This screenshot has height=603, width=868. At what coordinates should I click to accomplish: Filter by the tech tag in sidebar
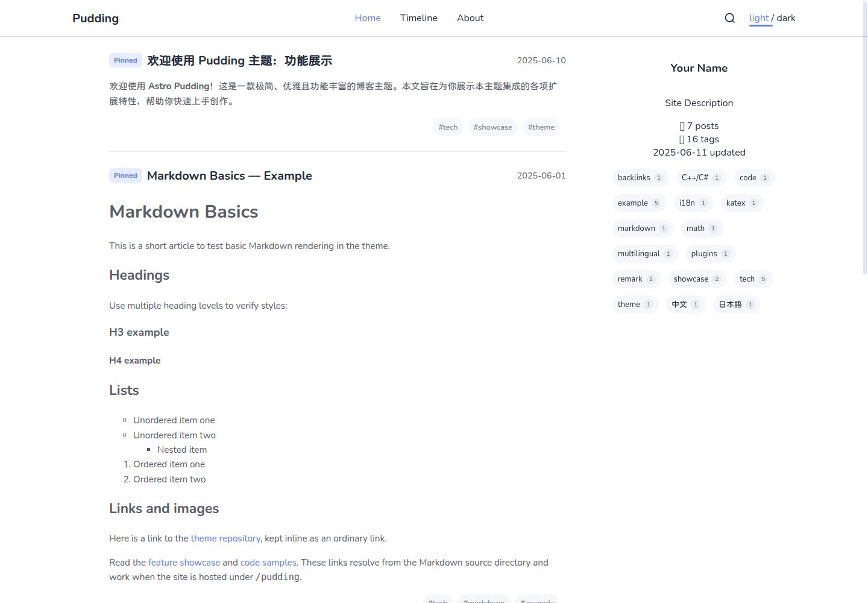coord(753,279)
